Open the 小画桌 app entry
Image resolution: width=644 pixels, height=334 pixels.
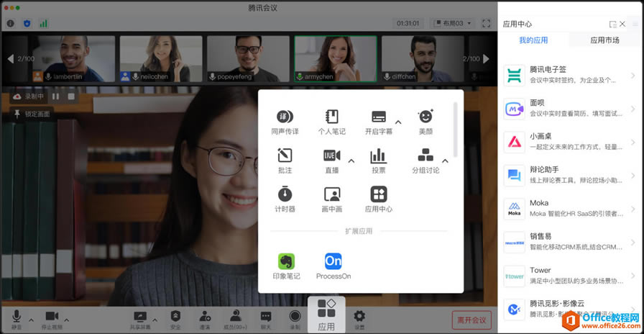571,143
